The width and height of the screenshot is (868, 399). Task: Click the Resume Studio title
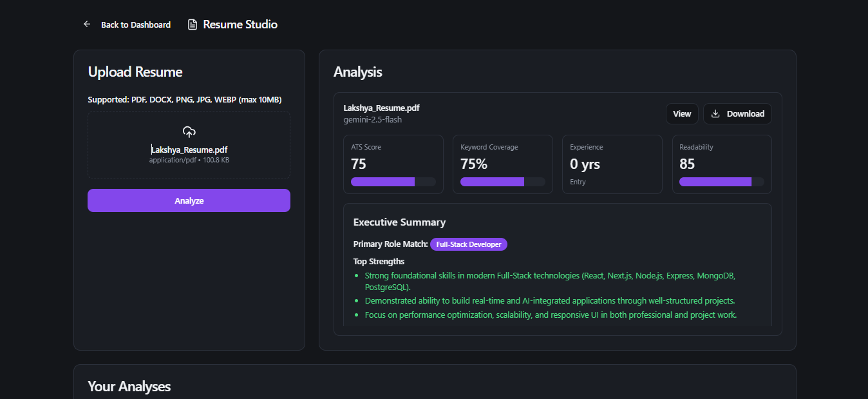(240, 24)
